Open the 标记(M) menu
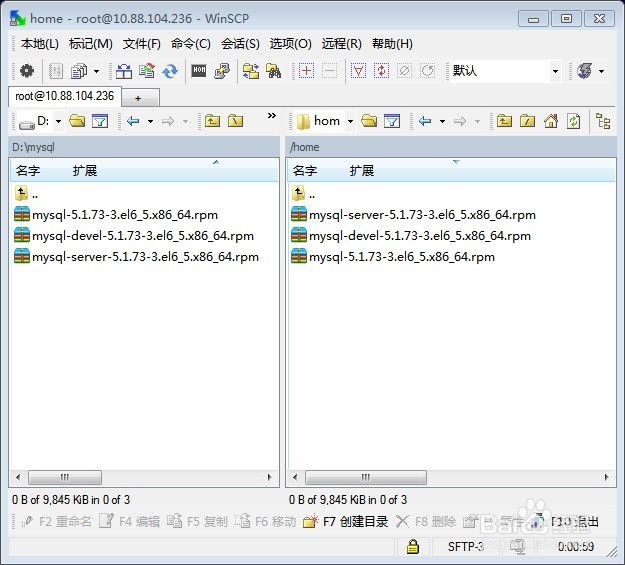This screenshot has height=565, width=625. click(91, 43)
